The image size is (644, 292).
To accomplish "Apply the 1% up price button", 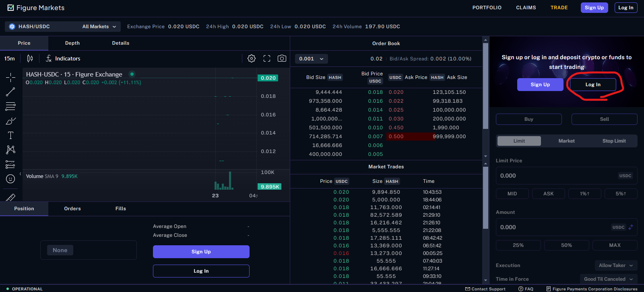I will click(585, 194).
